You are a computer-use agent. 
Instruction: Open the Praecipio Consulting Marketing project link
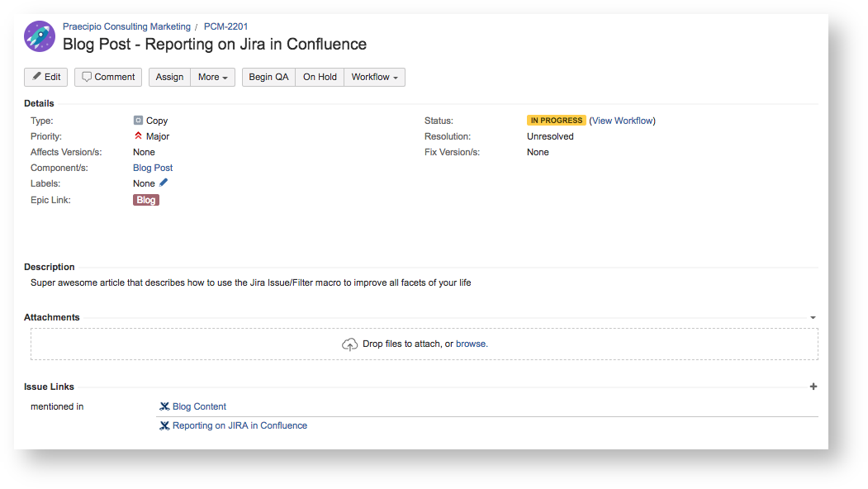126,26
